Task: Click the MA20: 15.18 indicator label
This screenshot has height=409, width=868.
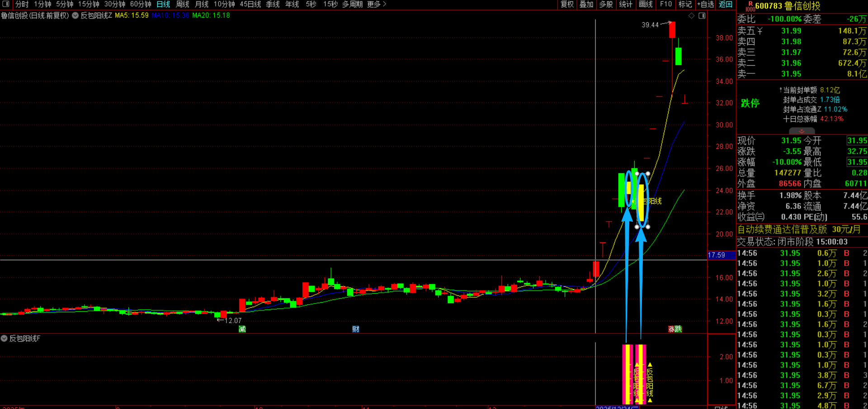Action: click(x=211, y=15)
